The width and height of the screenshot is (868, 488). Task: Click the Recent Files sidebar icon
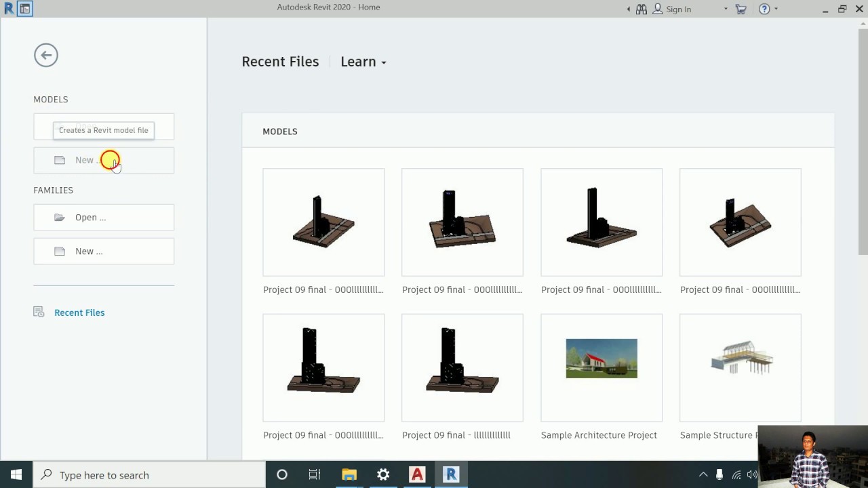click(x=39, y=312)
